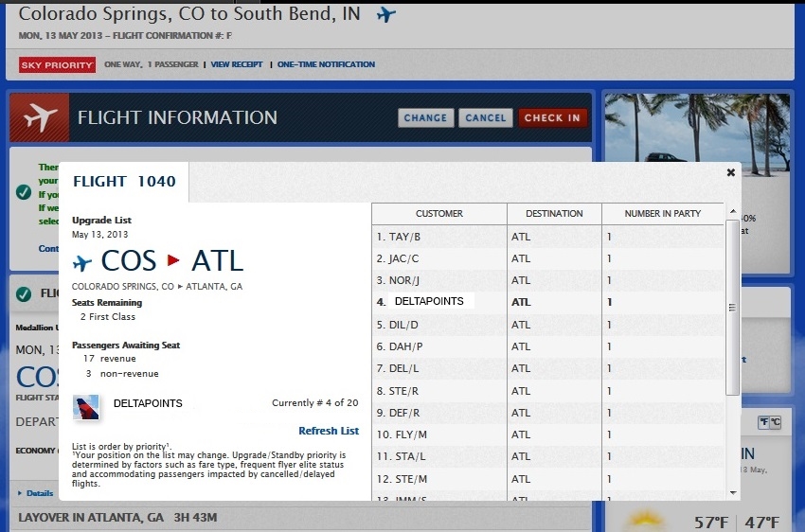The width and height of the screenshot is (805, 532).
Task: Click the 3 non-revenue passengers text
Action: tap(122, 374)
